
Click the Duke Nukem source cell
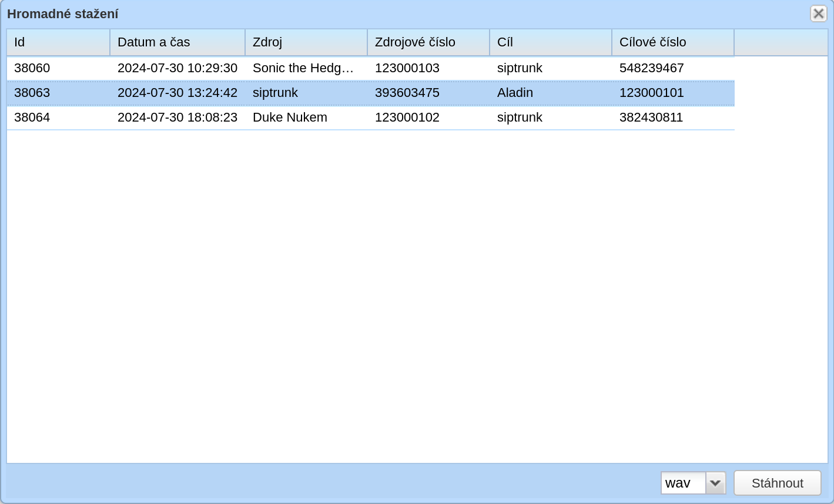tap(290, 117)
